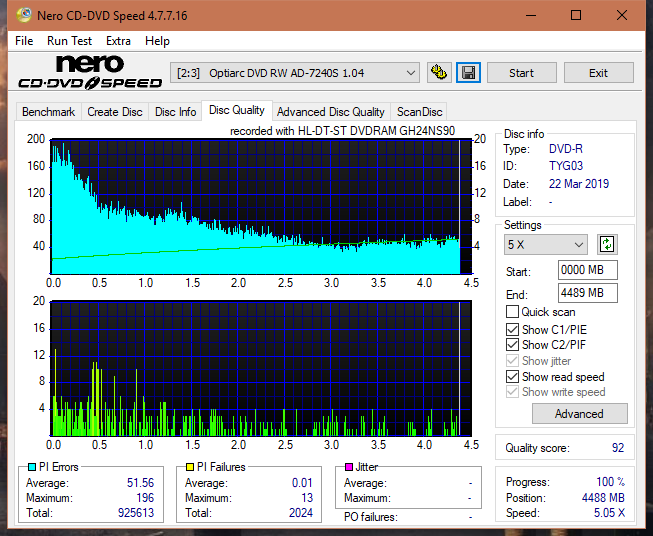This screenshot has width=653, height=536.
Task: Click PI Errors total 925613
Action: click(136, 513)
